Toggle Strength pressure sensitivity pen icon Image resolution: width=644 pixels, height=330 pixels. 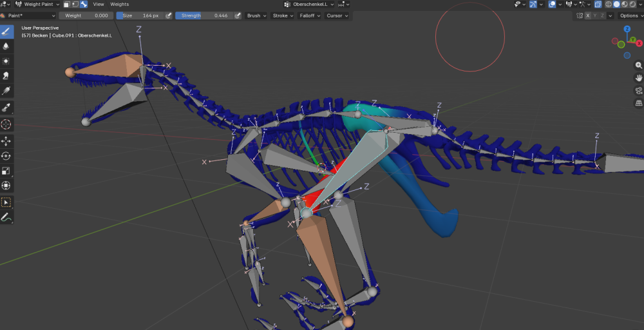click(238, 15)
